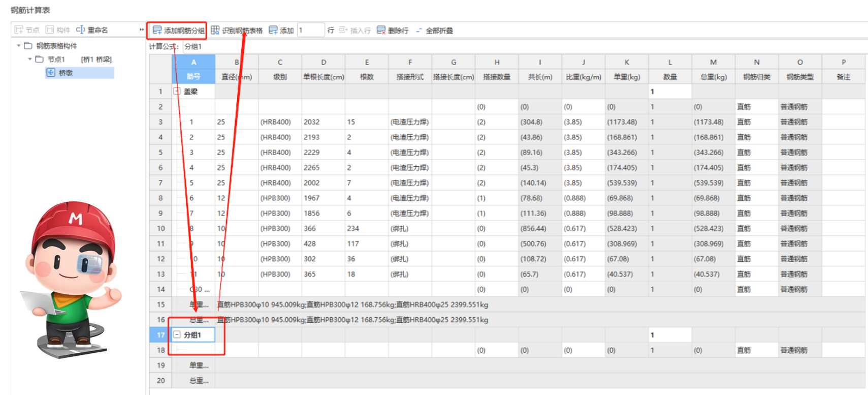
Task: Collapse the 节点1 tree node
Action: coord(30,59)
